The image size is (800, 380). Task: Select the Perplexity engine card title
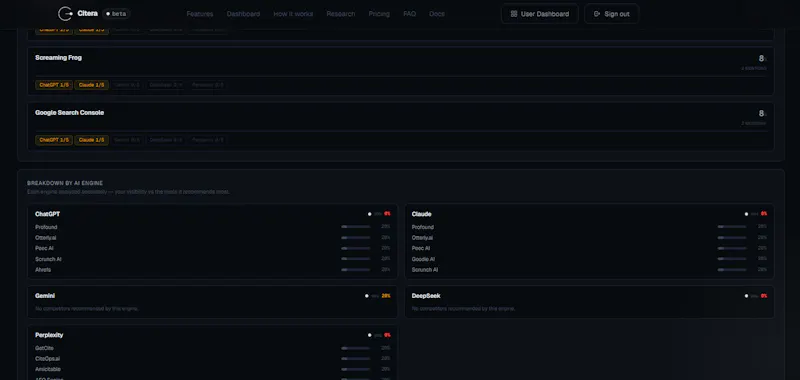(49, 335)
